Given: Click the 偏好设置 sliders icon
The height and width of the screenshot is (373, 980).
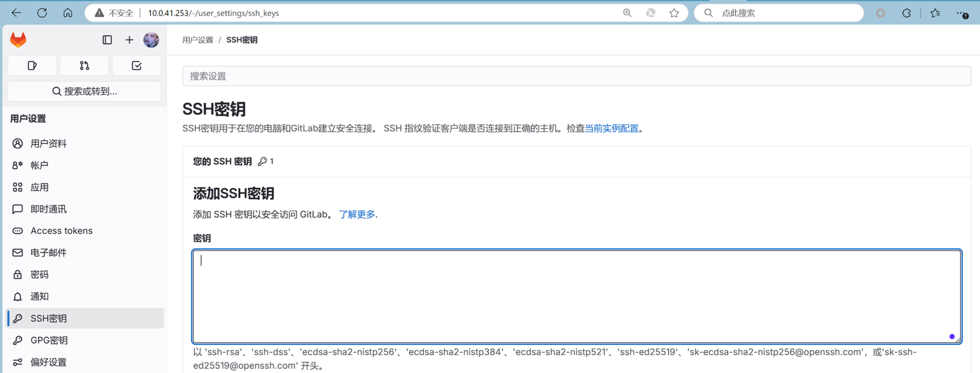Looking at the screenshot, I should pyautogui.click(x=18, y=363).
